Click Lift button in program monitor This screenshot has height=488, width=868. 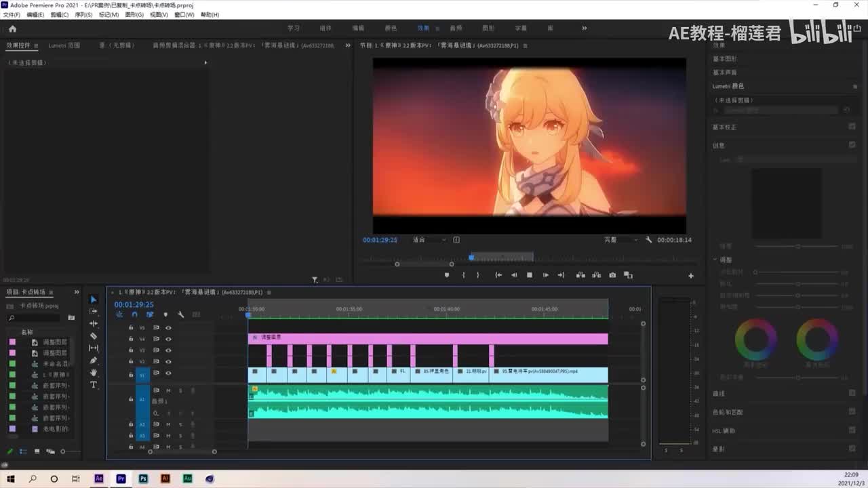point(580,275)
